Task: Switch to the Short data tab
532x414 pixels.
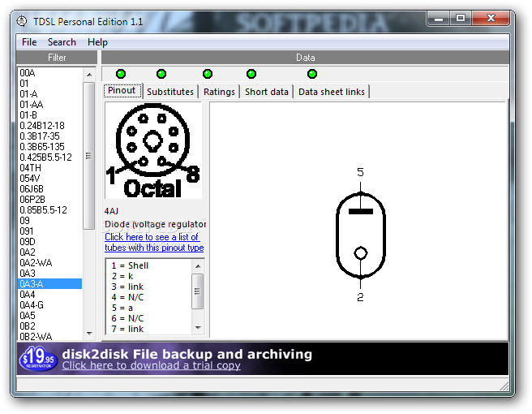Action: (x=267, y=92)
